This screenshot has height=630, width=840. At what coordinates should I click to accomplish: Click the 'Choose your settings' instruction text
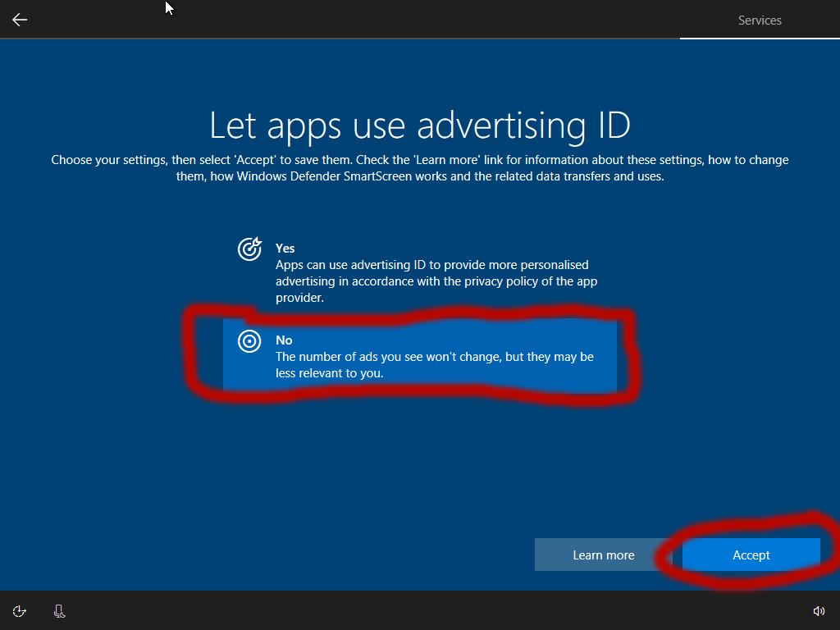point(420,167)
